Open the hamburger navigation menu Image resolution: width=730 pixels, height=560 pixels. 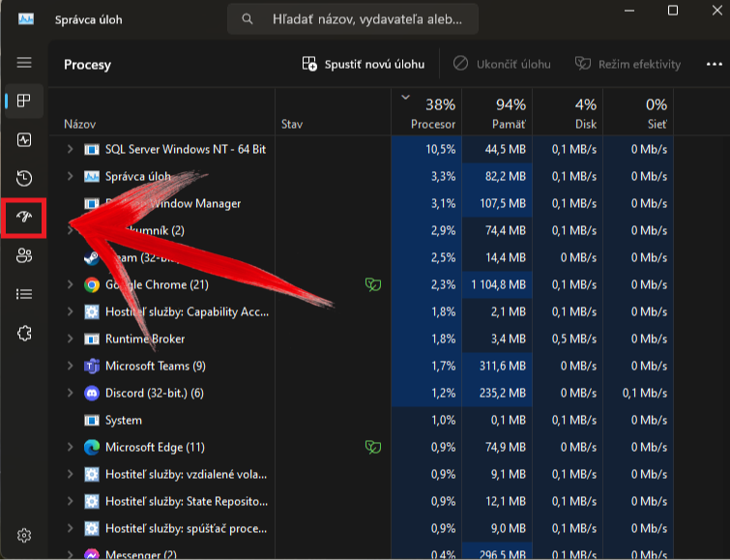24,63
